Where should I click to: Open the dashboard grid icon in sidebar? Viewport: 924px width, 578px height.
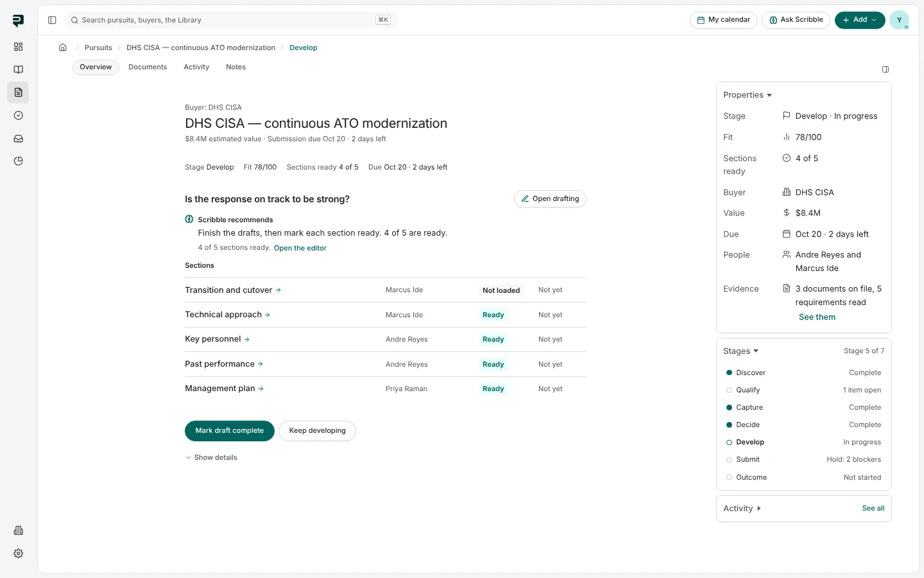point(18,47)
